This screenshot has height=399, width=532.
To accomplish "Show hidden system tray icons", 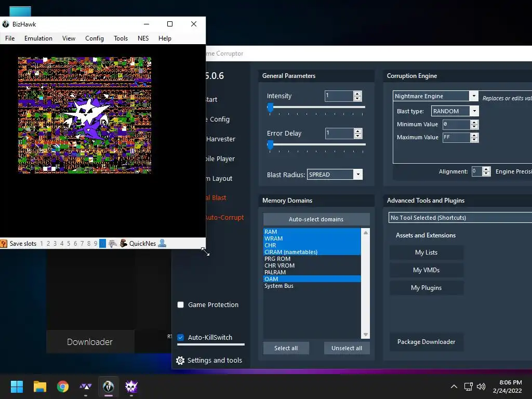I will point(454,387).
